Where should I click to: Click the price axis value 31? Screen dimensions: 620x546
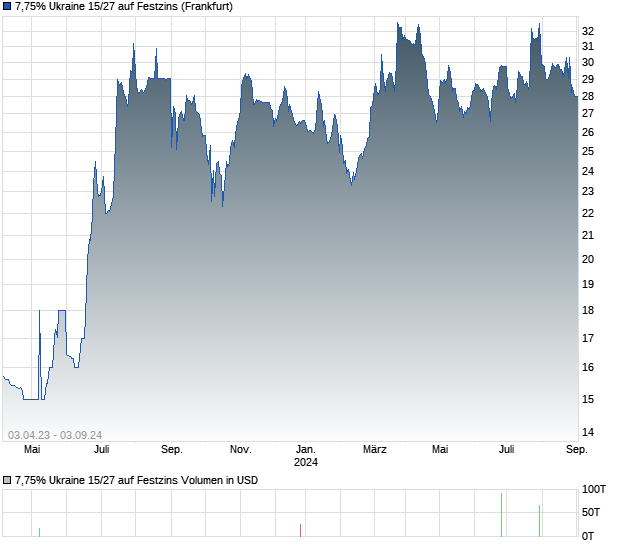click(x=588, y=47)
